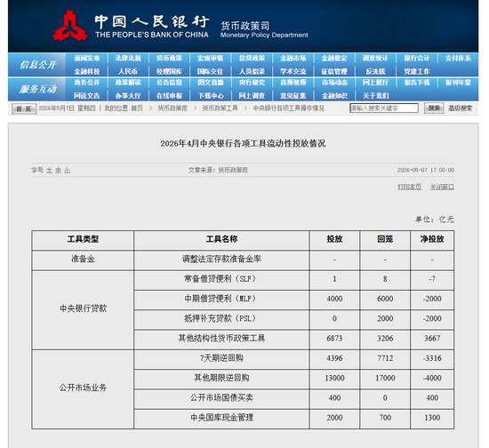The height and width of the screenshot is (448, 489).
Task: Go to 国际交往 section
Action: click(210, 71)
